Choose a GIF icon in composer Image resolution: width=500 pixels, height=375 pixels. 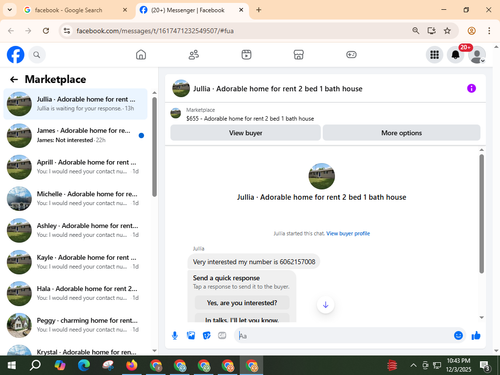click(x=222, y=335)
